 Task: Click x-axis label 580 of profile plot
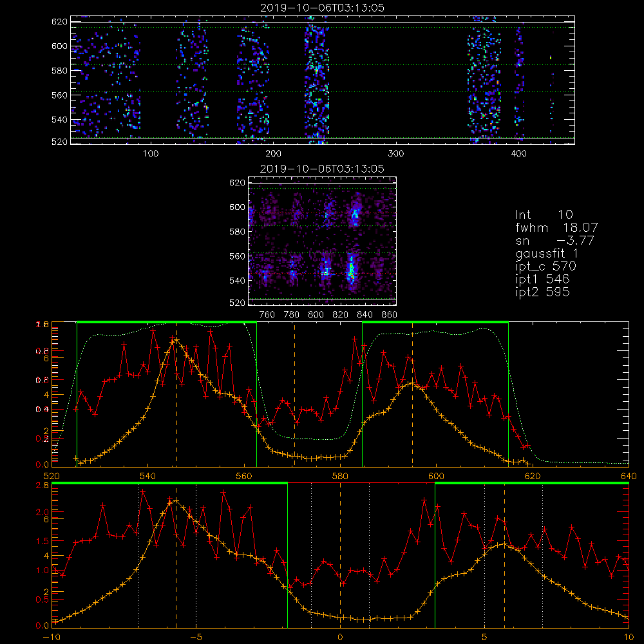(x=340, y=476)
